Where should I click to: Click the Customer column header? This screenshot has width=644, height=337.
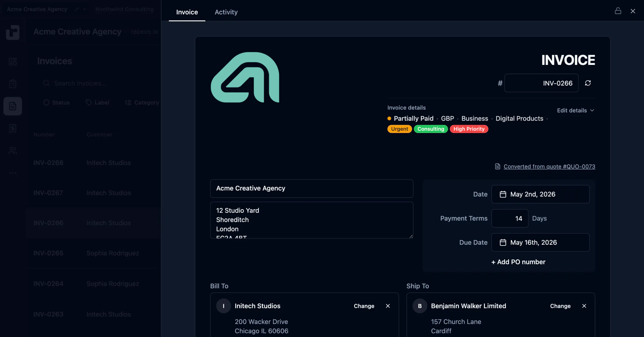tap(99, 134)
